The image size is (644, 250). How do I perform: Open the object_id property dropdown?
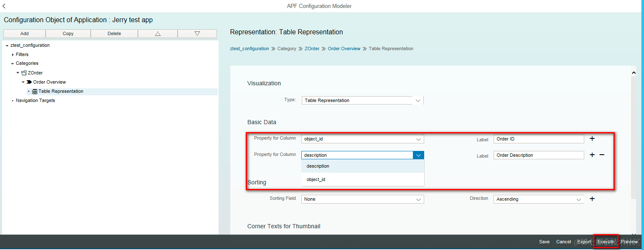pyautogui.click(x=418, y=139)
